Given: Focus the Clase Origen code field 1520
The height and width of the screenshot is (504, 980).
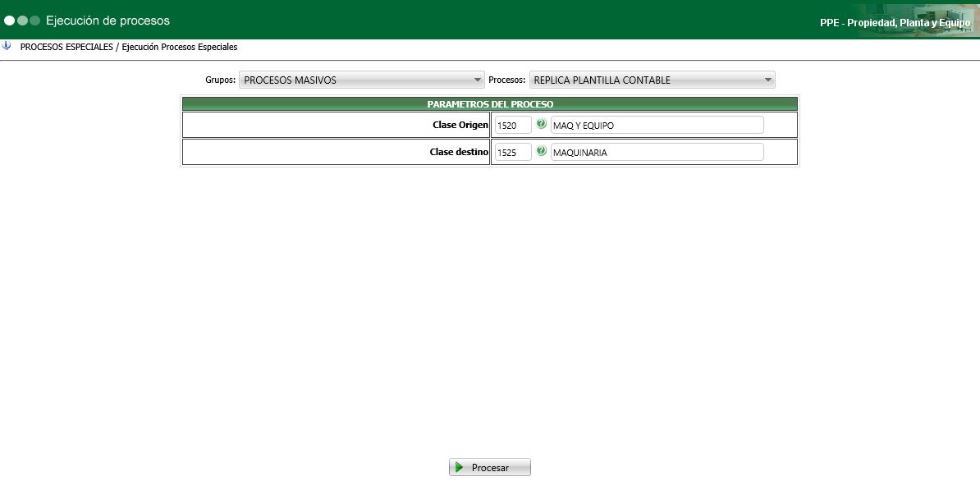Looking at the screenshot, I should 513,125.
